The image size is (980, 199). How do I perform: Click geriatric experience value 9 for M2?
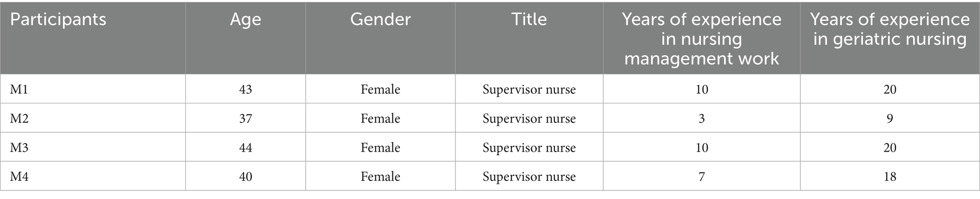(x=889, y=118)
